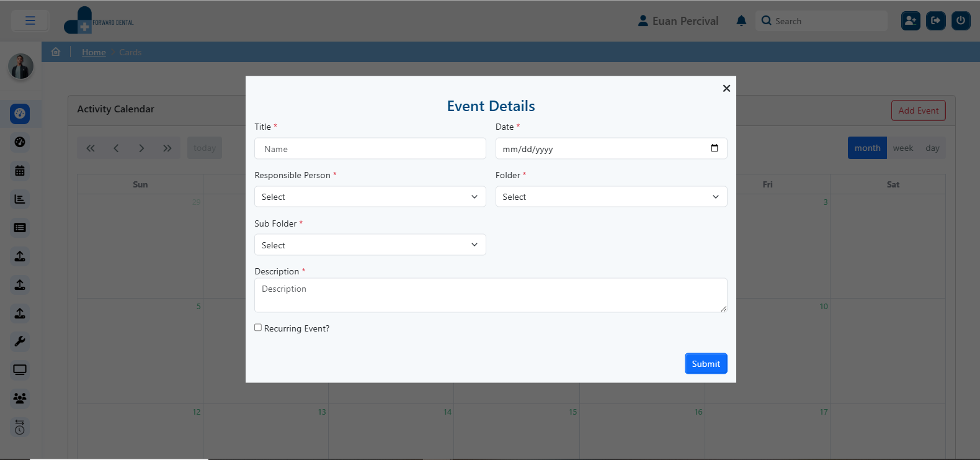Click the Sat column header
Viewport: 980px width, 460px height.
coord(893,184)
